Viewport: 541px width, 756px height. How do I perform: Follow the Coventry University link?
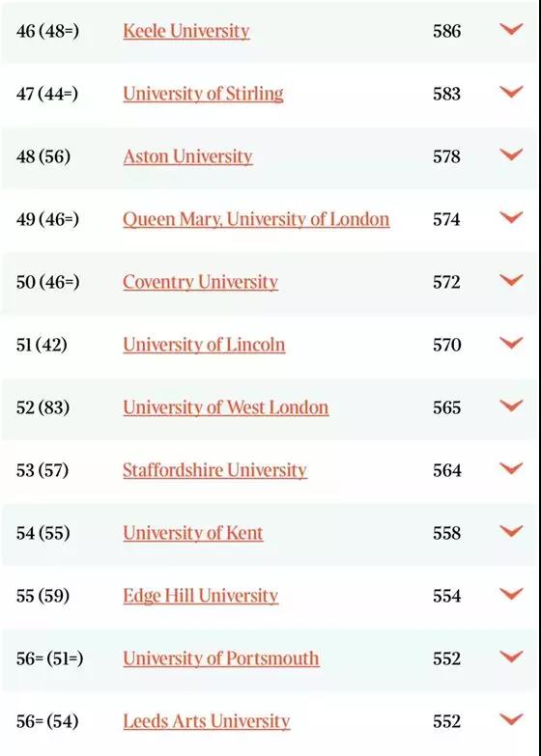point(200,282)
